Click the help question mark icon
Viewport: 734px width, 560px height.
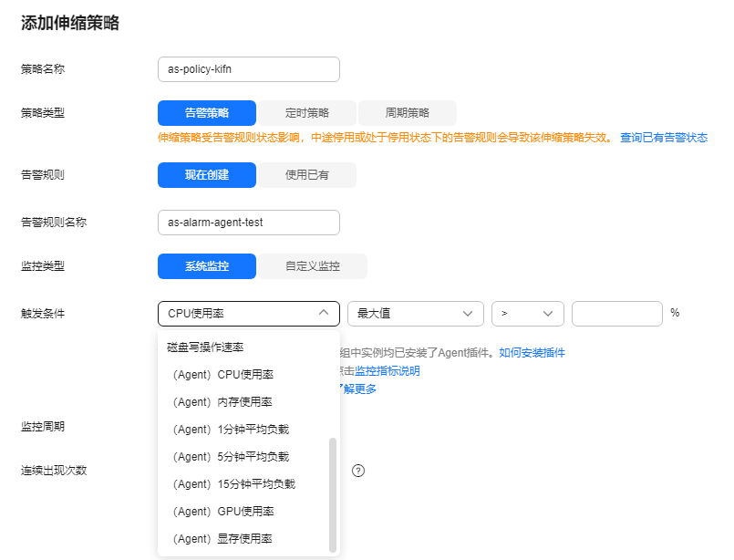click(x=358, y=471)
